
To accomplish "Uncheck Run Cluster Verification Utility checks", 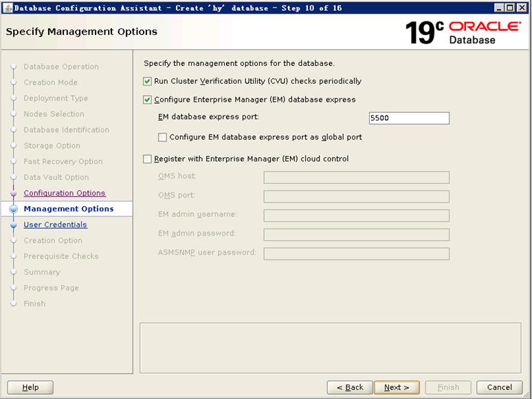I will tap(147, 81).
